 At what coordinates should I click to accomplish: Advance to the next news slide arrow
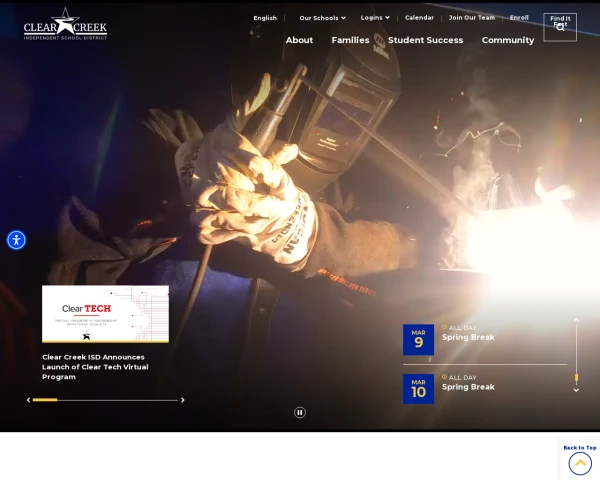[x=182, y=400]
